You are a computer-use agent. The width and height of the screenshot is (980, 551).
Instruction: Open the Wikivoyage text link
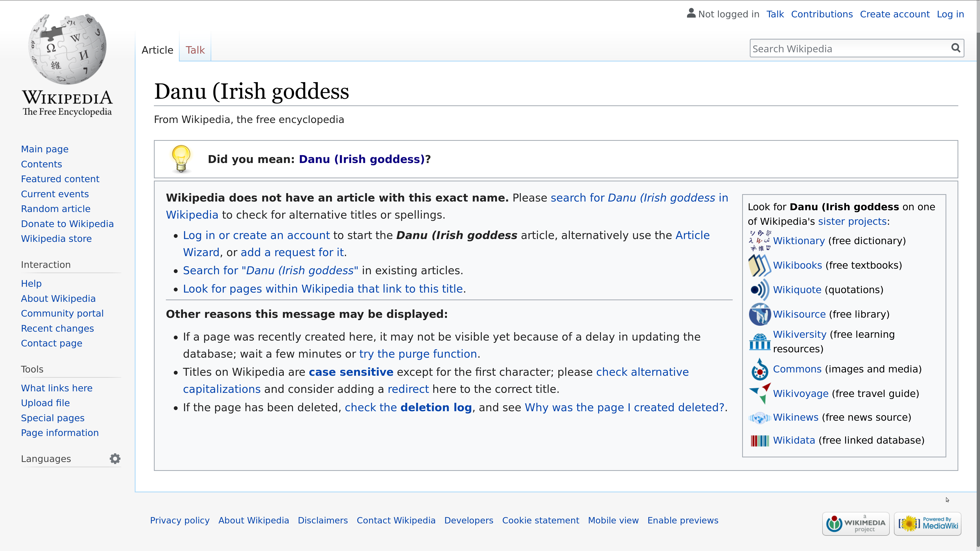coord(800,394)
